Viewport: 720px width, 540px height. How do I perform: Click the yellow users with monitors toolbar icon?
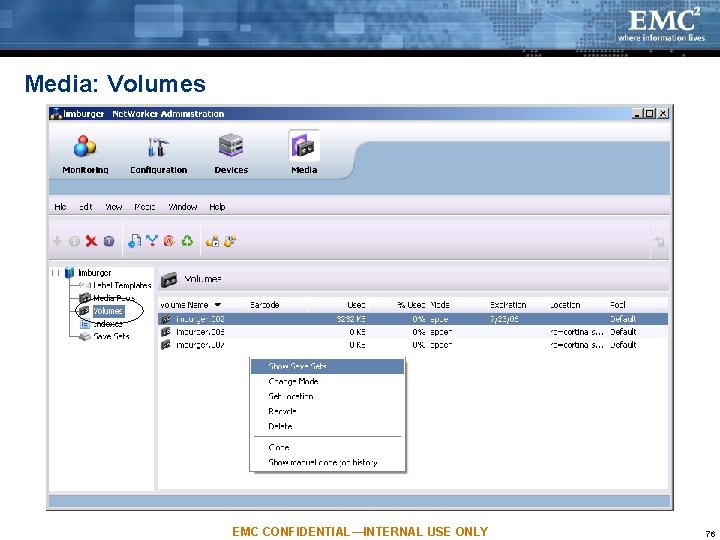[x=230, y=241]
